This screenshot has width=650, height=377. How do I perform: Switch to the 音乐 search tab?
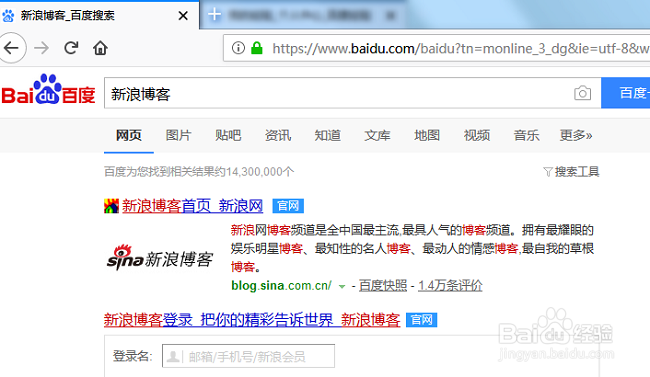526,135
